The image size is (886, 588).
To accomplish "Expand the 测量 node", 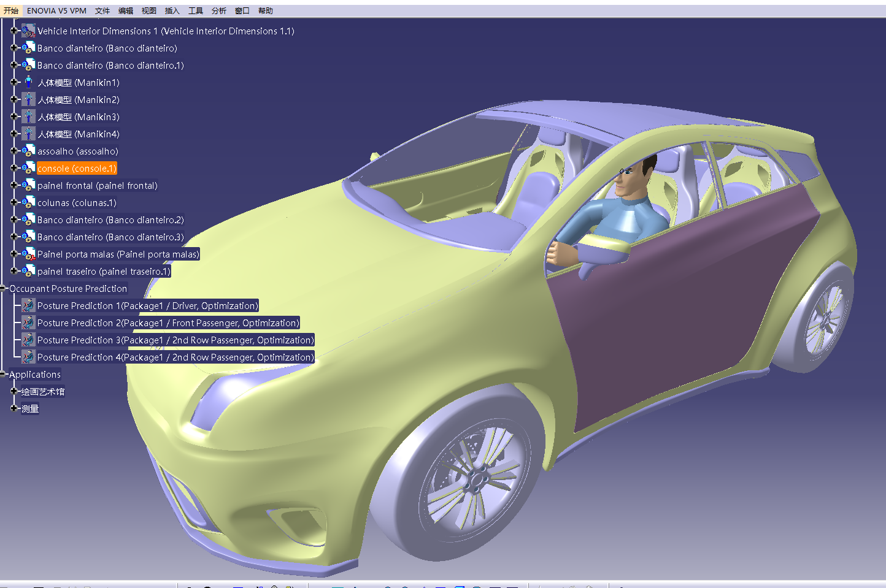I will [x=14, y=408].
